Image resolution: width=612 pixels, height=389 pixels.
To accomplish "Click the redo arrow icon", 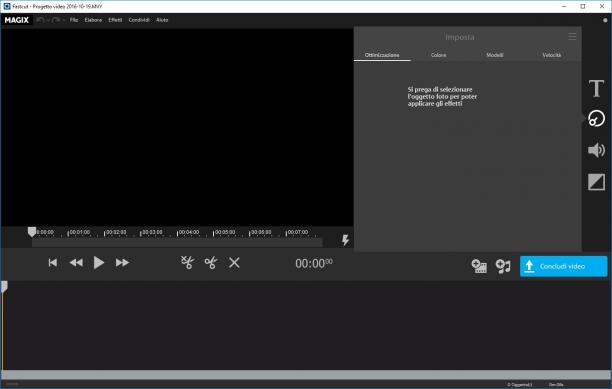I will pos(56,20).
